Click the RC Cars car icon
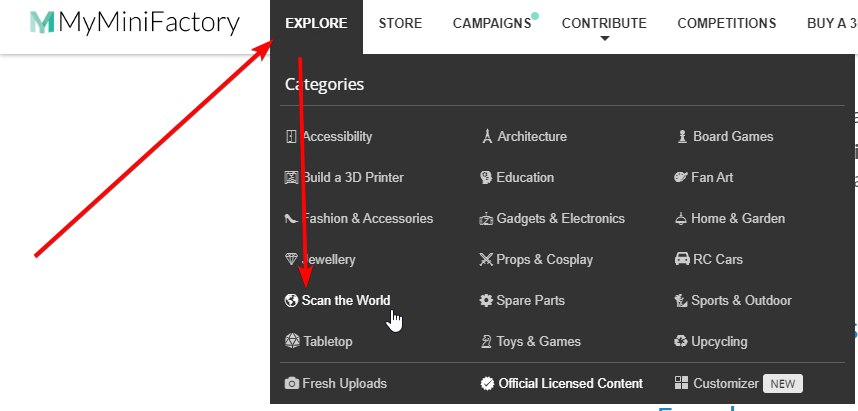The width and height of the screenshot is (858, 411). click(x=682, y=259)
